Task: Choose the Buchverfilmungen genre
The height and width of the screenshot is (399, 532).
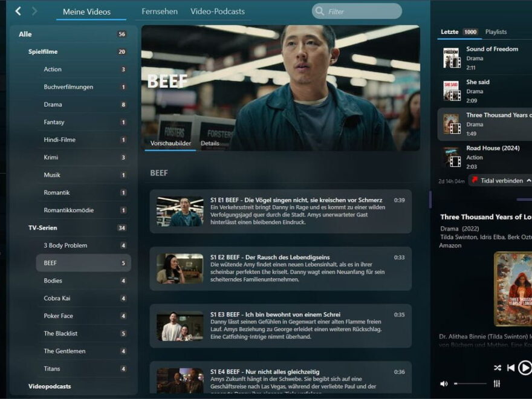Action: [83, 87]
